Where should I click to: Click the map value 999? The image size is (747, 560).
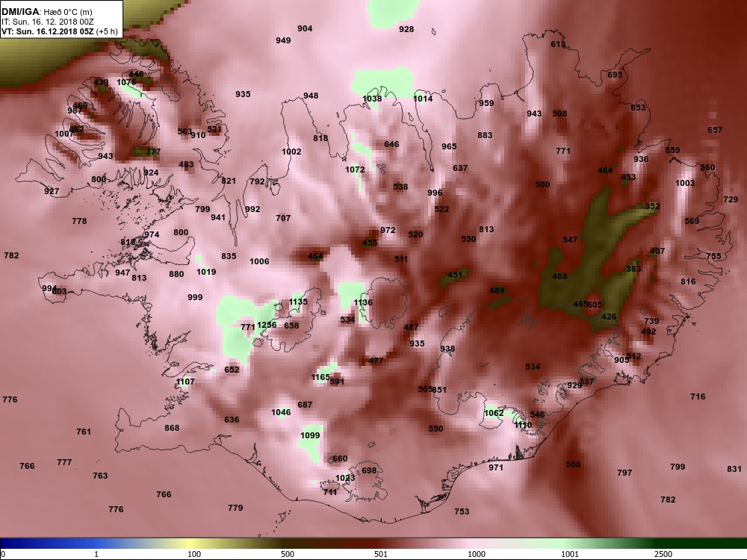(x=195, y=297)
